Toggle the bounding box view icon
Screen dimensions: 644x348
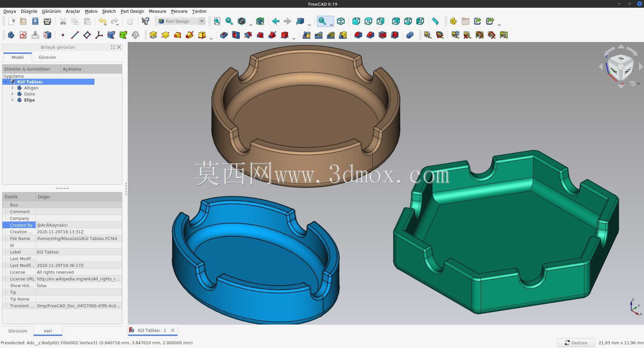pos(260,22)
